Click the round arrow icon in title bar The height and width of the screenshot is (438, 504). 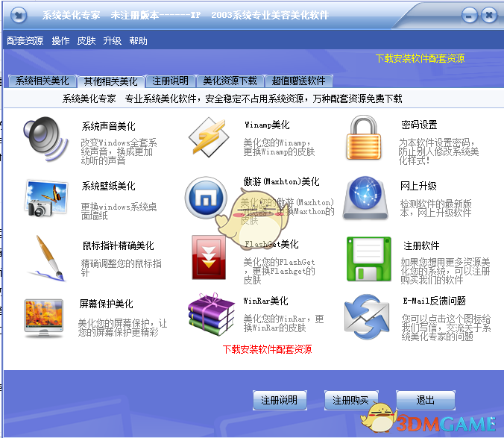(19, 15)
